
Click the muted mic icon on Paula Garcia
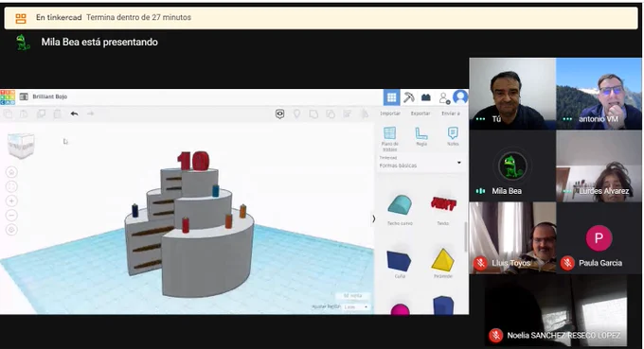point(567,263)
